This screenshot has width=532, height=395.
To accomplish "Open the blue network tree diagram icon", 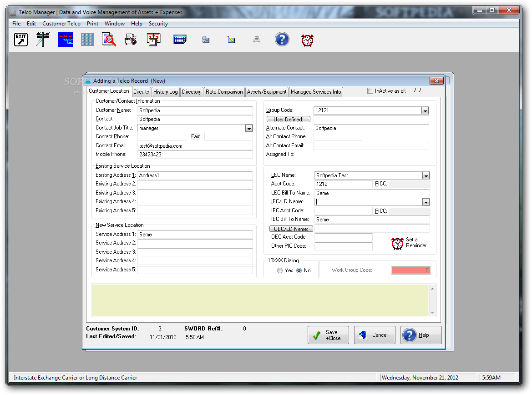I will (65, 40).
